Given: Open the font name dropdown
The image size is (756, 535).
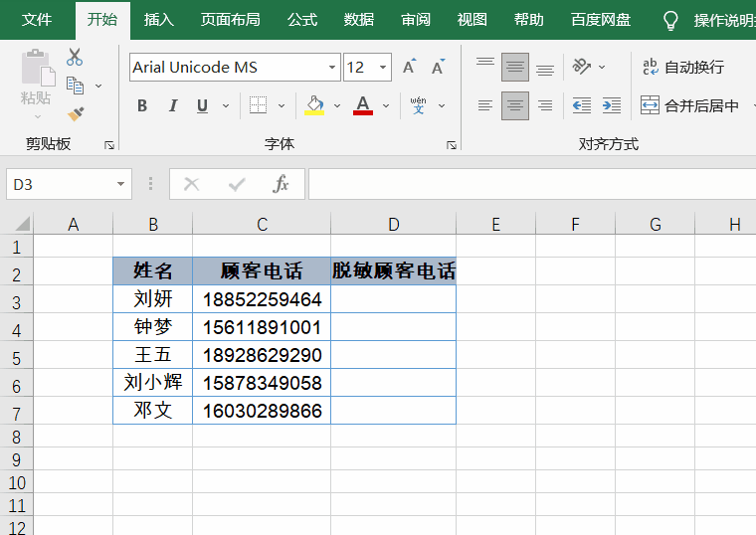Looking at the screenshot, I should pyautogui.click(x=331, y=67).
